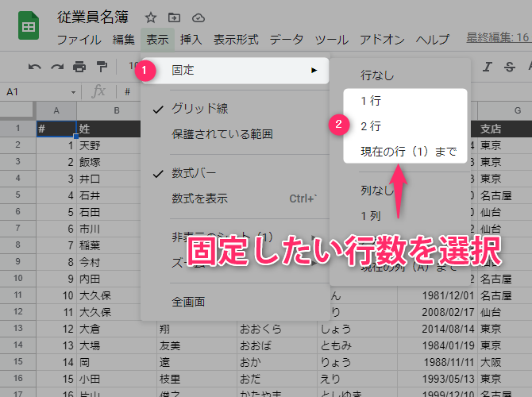Click the undo arrow in toolbar
The height and width of the screenshot is (397, 532).
coord(35,67)
